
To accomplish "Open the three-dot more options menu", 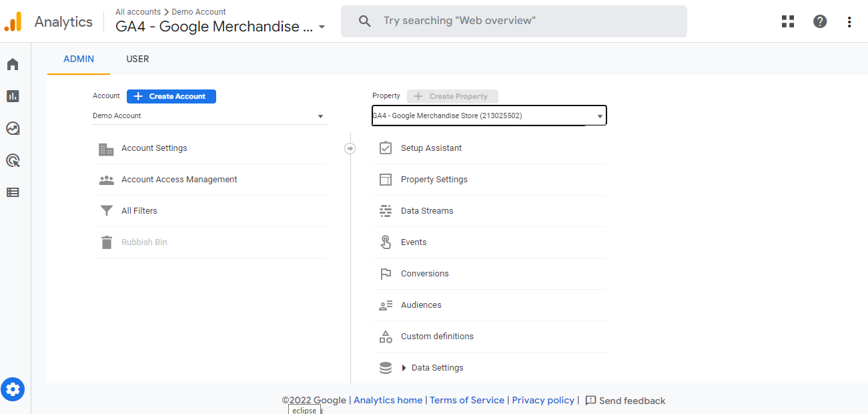I will (x=849, y=21).
